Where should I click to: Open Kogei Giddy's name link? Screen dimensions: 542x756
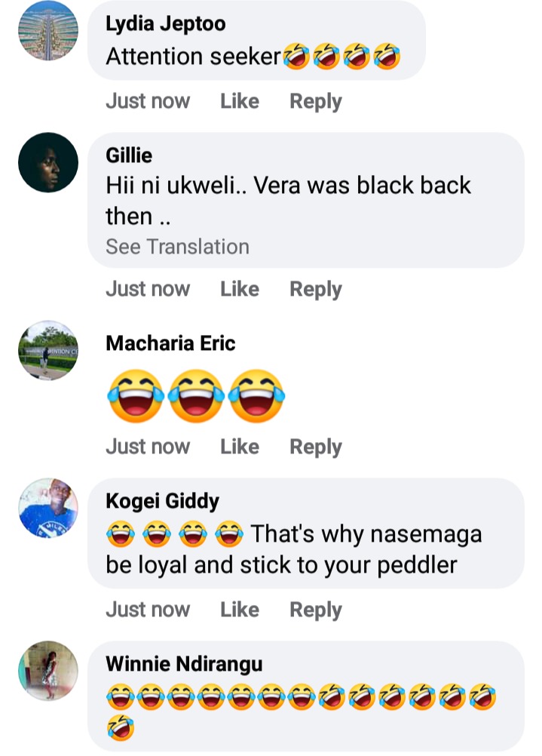(162, 502)
